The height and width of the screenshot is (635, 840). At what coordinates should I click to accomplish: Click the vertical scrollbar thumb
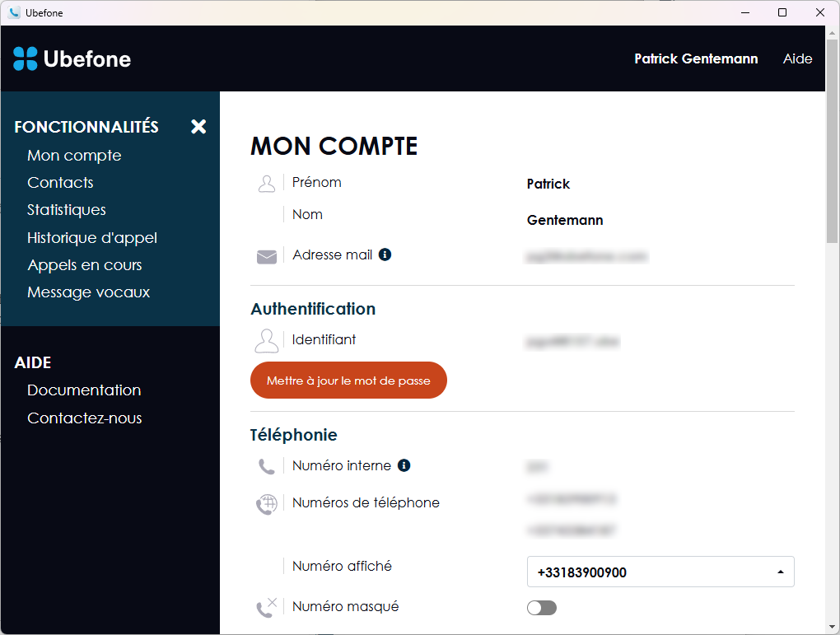point(832,140)
